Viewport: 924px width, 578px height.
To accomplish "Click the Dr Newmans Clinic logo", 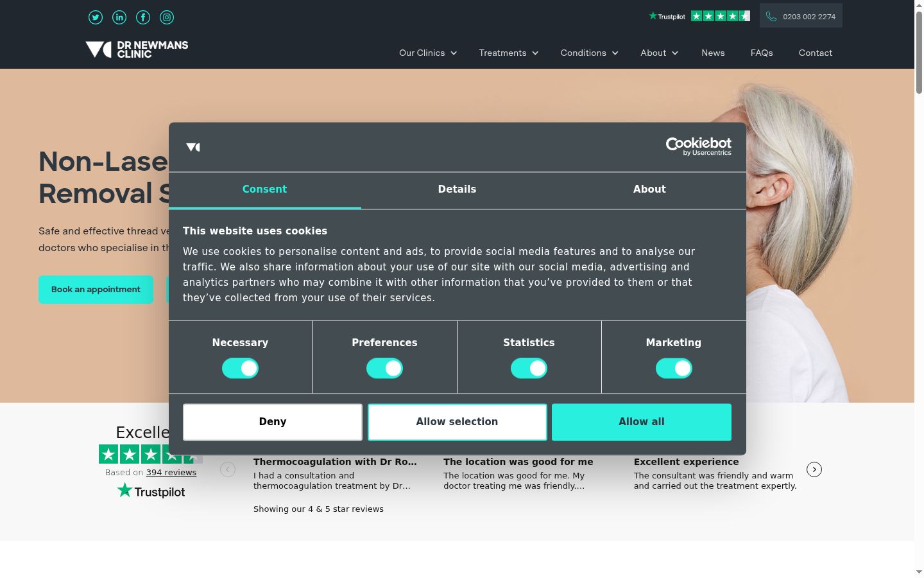I will click(x=137, y=49).
